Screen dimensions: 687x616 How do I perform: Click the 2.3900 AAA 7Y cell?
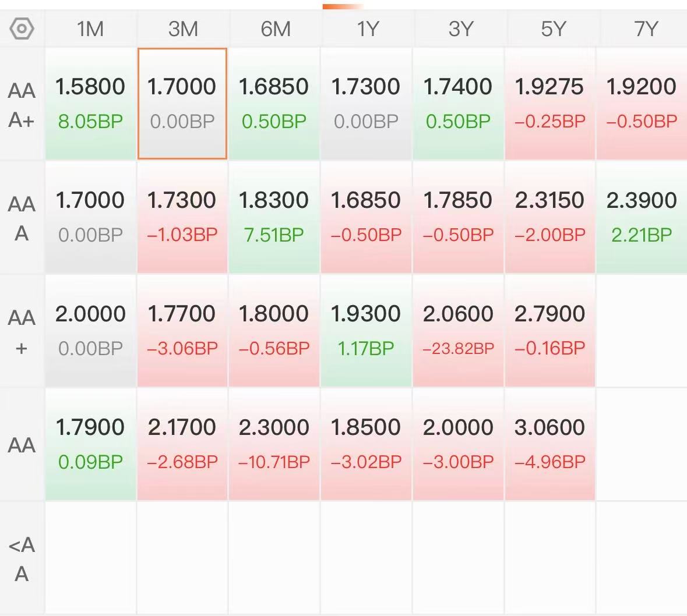pos(642,217)
